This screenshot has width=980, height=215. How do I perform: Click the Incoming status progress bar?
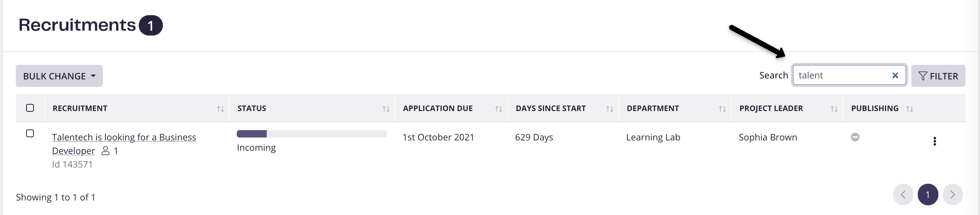(x=312, y=134)
